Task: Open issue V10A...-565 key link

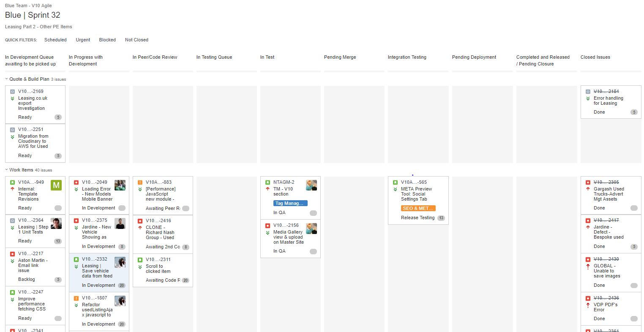Action: (x=414, y=182)
